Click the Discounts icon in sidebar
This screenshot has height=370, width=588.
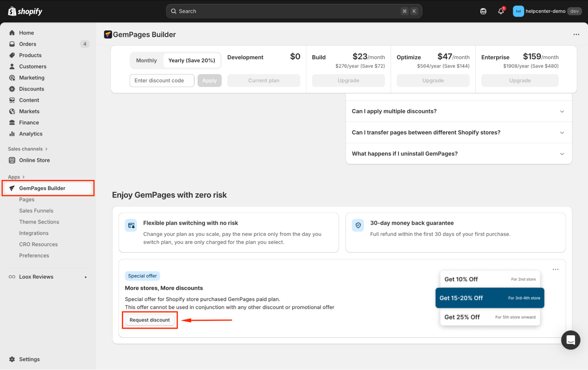(x=12, y=89)
